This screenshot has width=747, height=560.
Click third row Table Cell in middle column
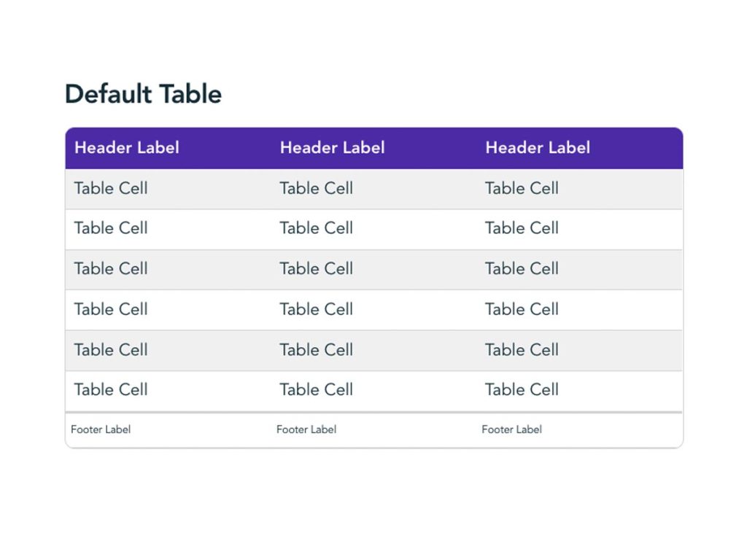(316, 268)
